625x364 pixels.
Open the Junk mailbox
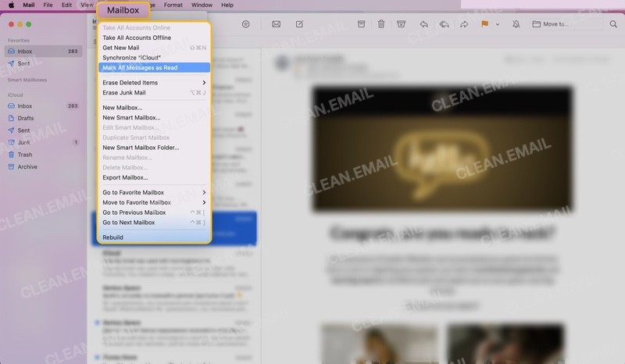click(x=43, y=142)
